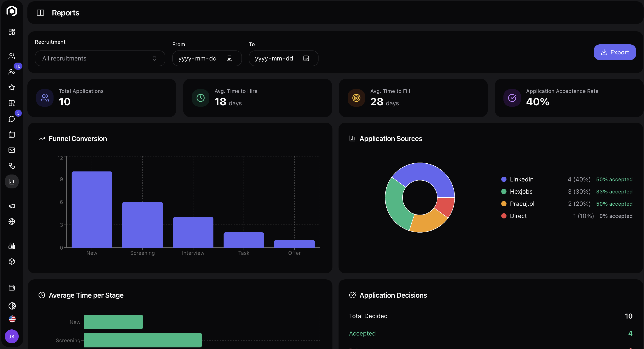The image size is (644, 349).
Task: Select the Reports icon in the sidebar
Action: [x=12, y=181]
